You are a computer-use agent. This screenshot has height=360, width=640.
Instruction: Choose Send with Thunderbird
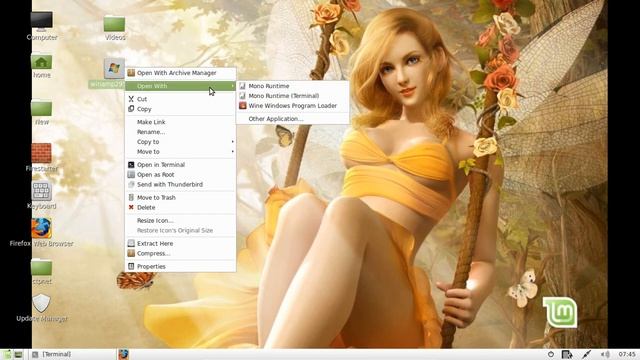(180, 184)
